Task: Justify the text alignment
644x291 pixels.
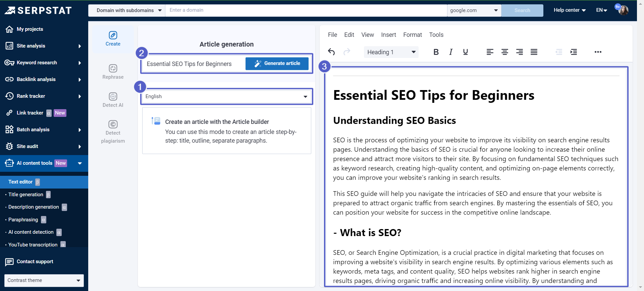Action: 534,52
